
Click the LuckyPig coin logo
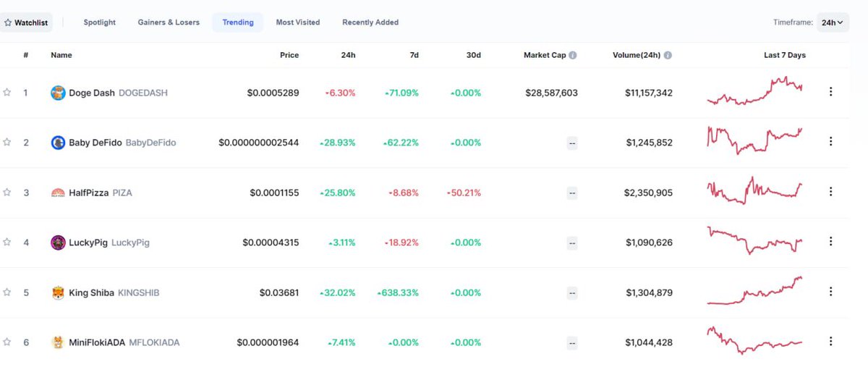click(58, 242)
